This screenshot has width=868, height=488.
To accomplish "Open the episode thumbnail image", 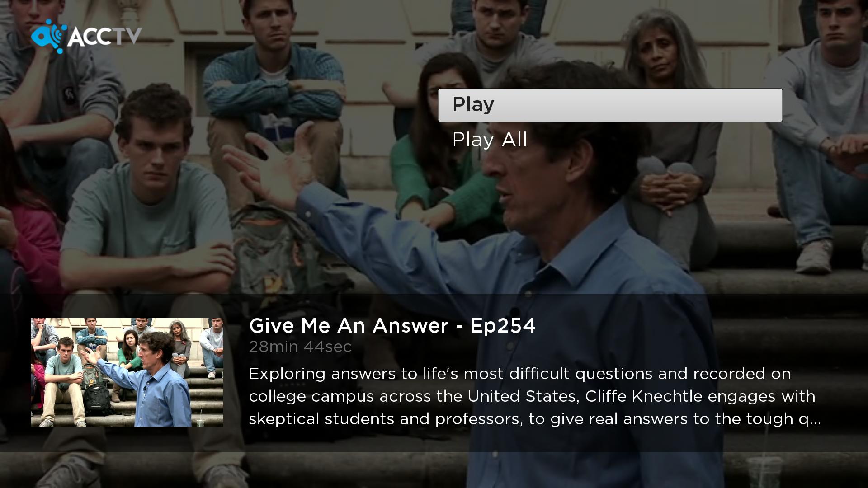I will tap(127, 372).
